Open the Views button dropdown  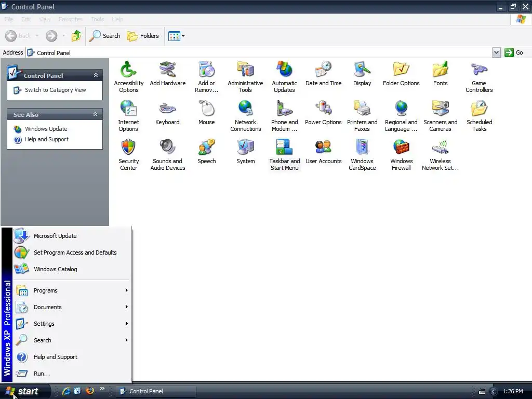point(183,36)
